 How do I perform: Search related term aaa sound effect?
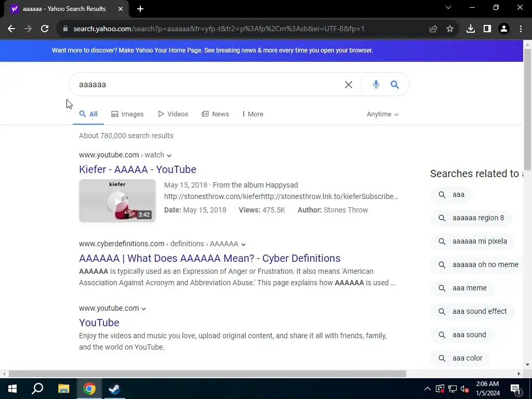pos(473,312)
